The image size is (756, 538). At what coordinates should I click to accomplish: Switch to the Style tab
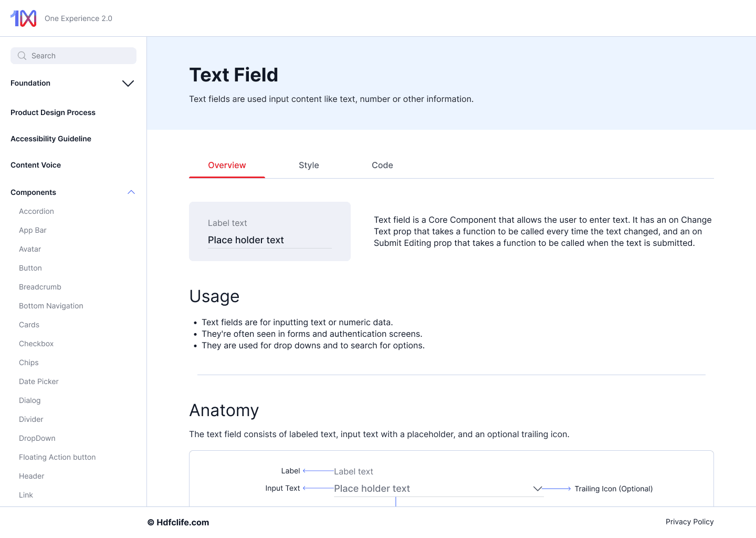point(309,165)
